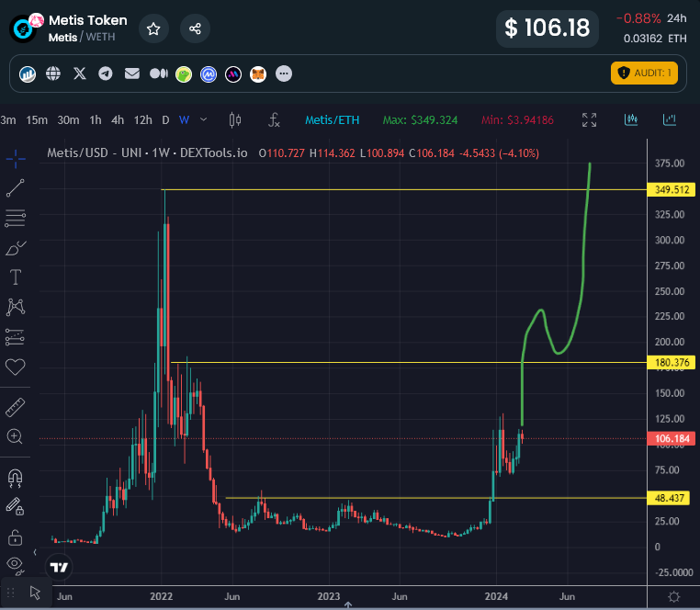Open the Telegram channel link
Viewport: 700px width, 610px height.
[x=106, y=73]
